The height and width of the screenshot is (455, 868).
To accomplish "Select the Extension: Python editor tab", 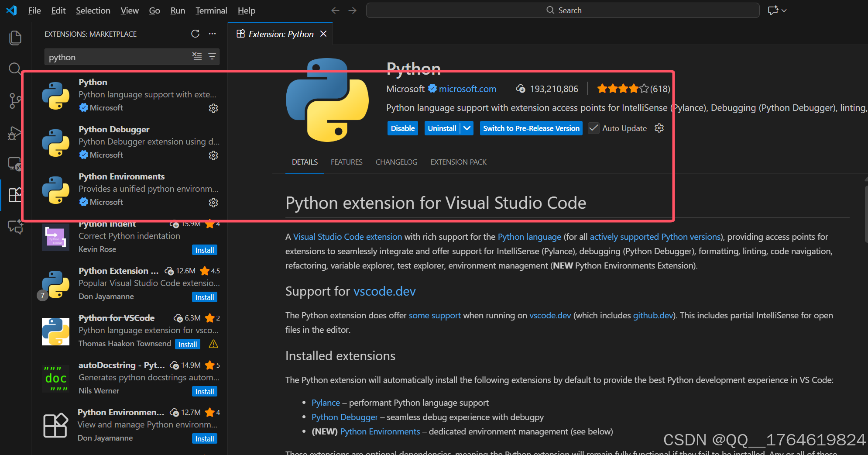I will [281, 34].
